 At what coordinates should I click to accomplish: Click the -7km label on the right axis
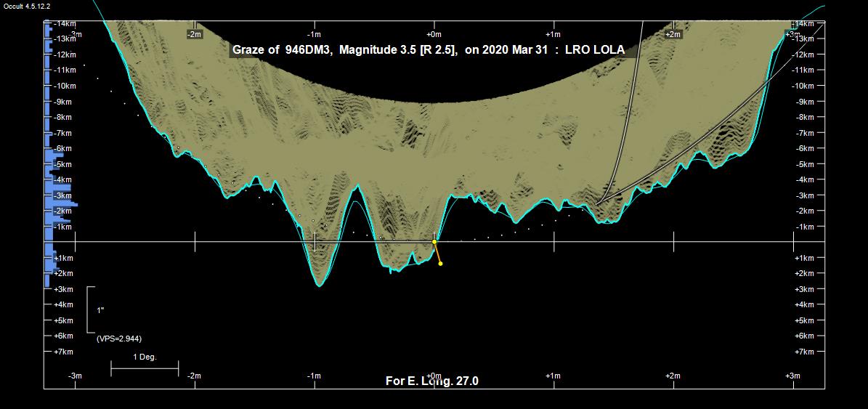click(x=806, y=133)
